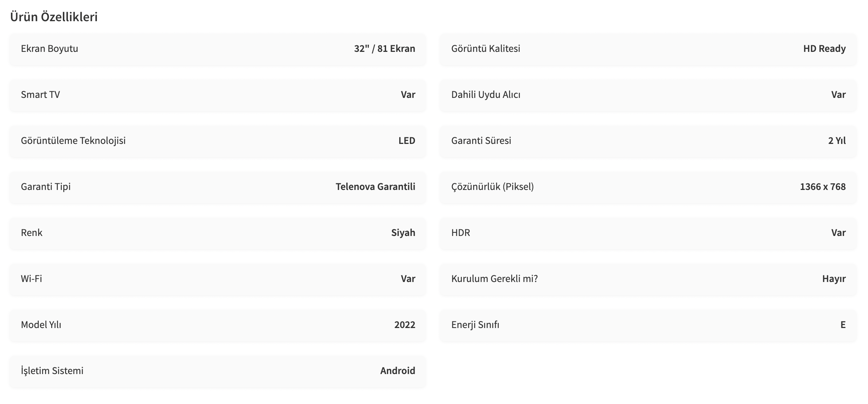
Task: Select the Ekran Boyutu specification row
Action: tap(218, 49)
